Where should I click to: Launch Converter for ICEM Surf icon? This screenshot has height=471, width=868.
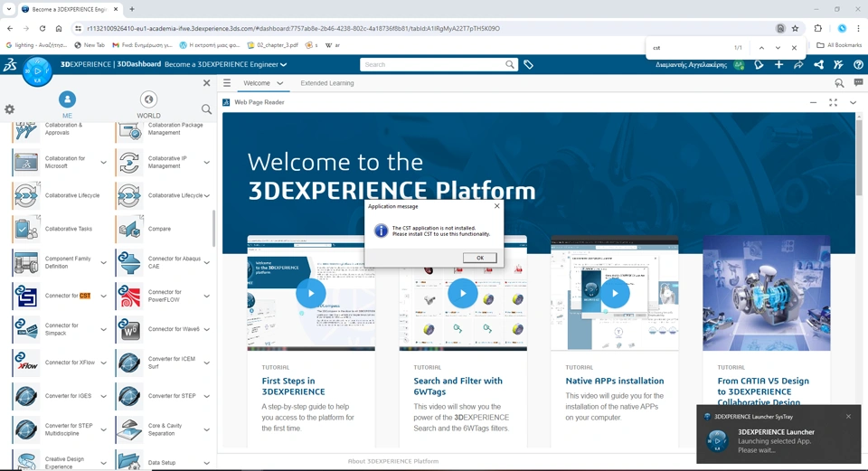(129, 363)
